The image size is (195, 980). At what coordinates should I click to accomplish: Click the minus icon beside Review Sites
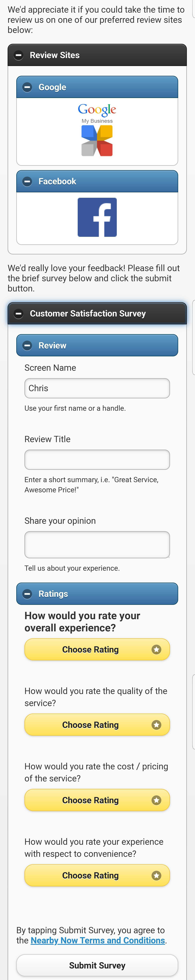(x=18, y=55)
